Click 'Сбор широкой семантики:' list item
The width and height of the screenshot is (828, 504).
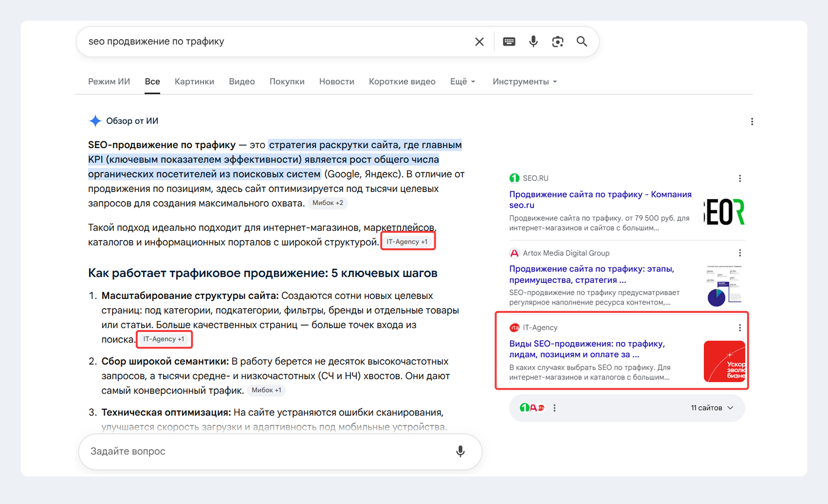tap(165, 361)
